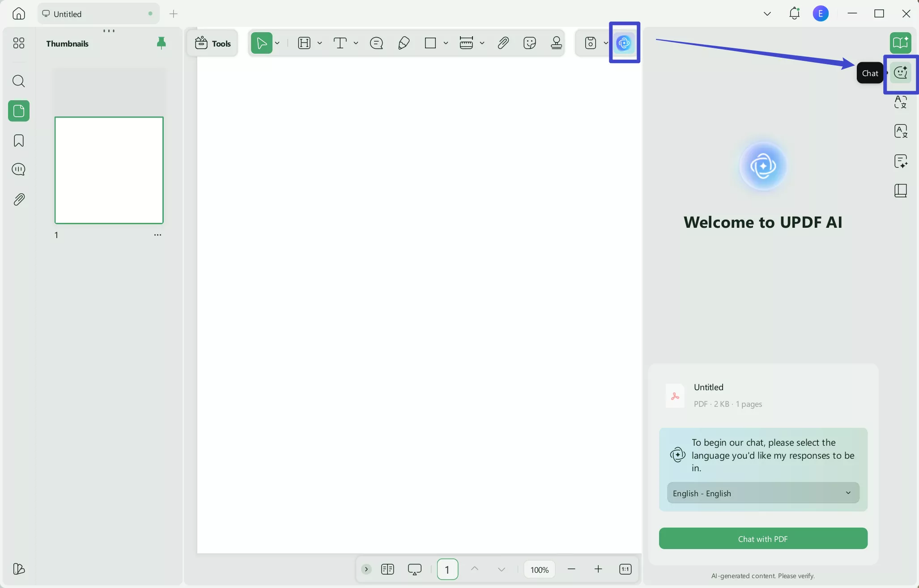The height and width of the screenshot is (588, 919).
Task: Open the search panel in sidebar
Action: [19, 81]
